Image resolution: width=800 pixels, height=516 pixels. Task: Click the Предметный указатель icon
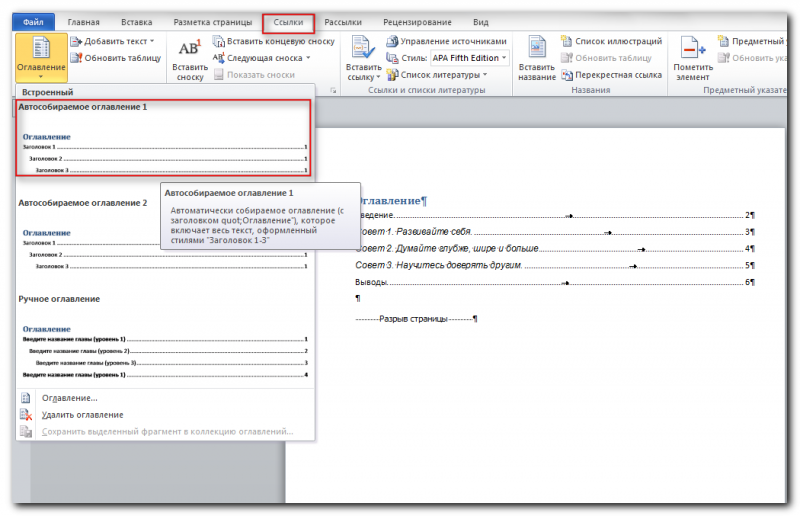723,41
